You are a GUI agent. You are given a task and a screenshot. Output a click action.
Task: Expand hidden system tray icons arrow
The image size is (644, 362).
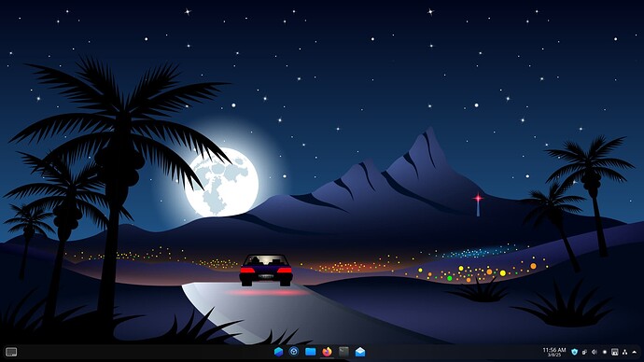pos(635,352)
